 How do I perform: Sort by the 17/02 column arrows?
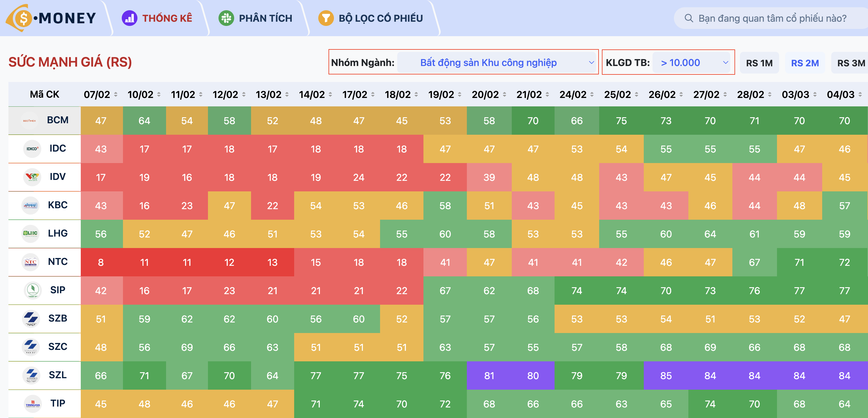pyautogui.click(x=373, y=95)
